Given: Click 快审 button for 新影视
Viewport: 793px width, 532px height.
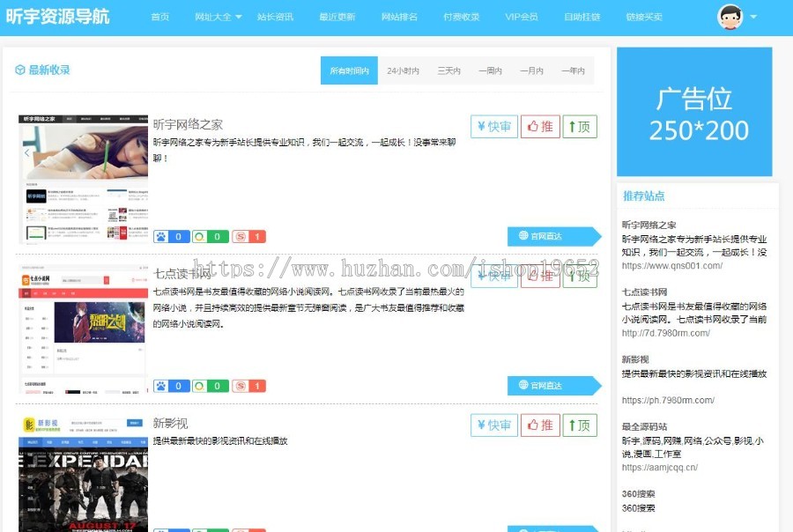Looking at the screenshot, I should 494,425.
